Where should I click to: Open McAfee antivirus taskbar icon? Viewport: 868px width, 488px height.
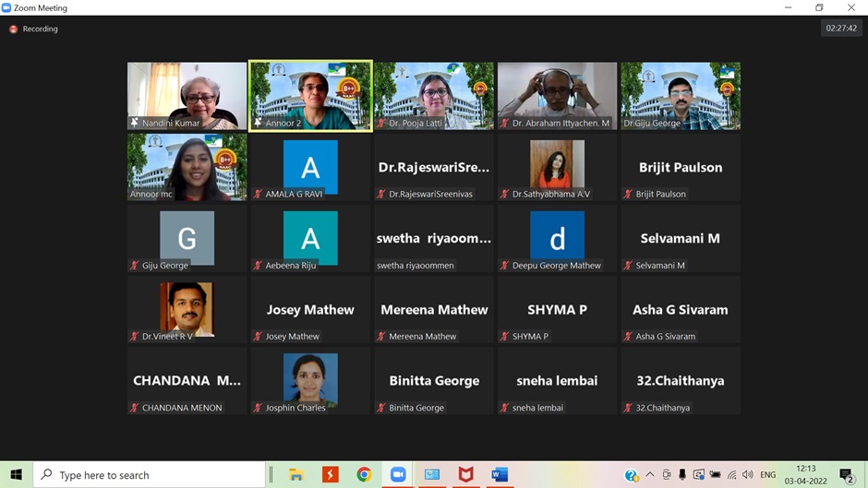(x=465, y=475)
